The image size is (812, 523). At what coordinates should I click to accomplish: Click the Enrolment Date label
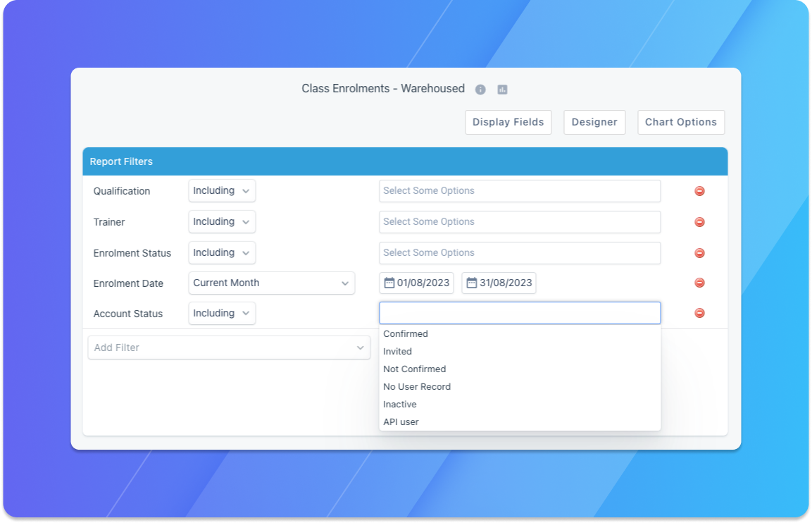128,283
